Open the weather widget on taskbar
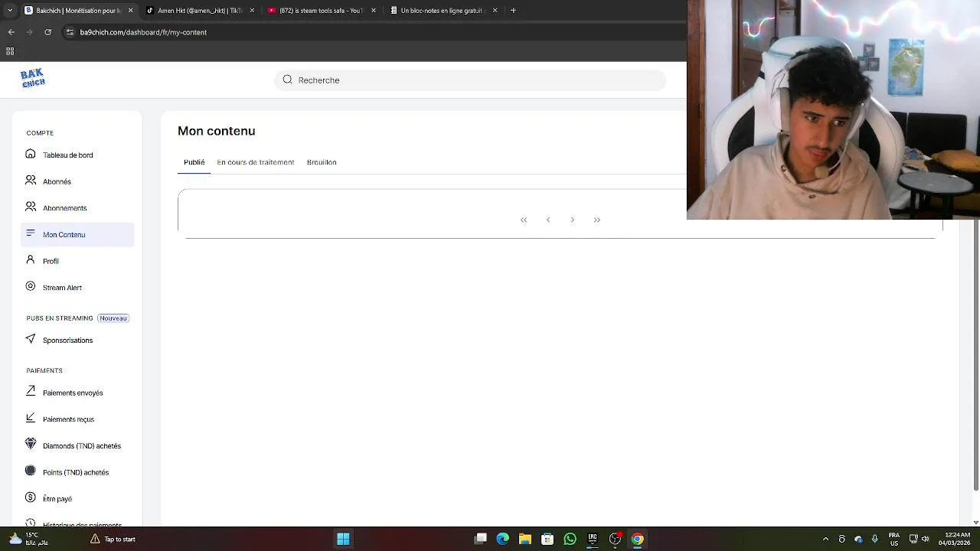Screen dimensions: 980x551 (x=28, y=539)
